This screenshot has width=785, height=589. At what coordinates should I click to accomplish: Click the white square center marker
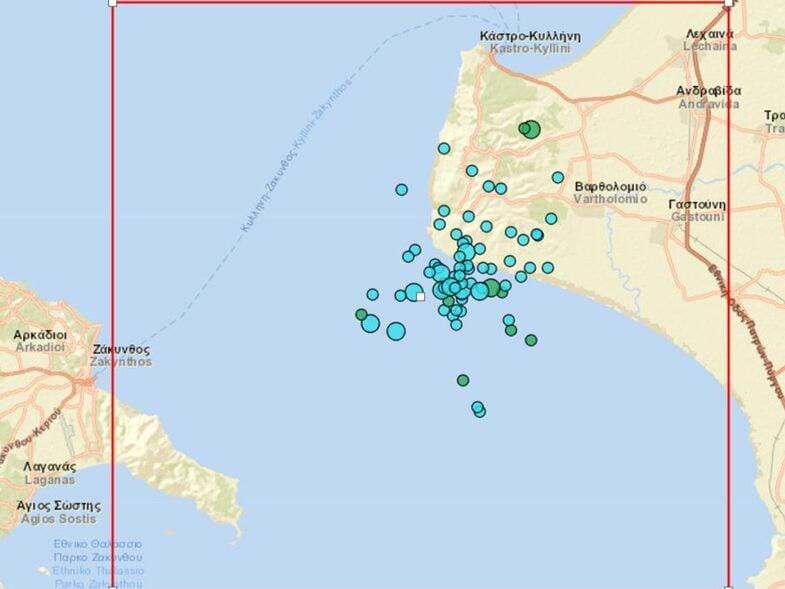pyautogui.click(x=420, y=296)
